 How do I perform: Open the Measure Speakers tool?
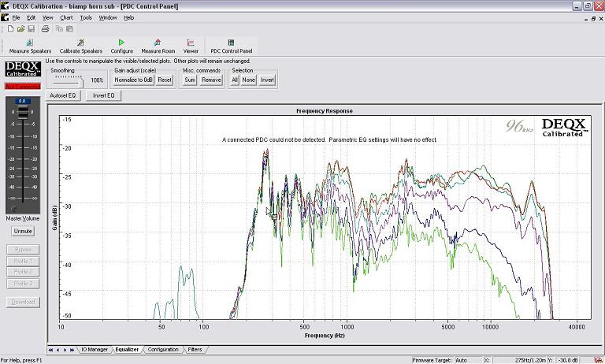[30, 46]
